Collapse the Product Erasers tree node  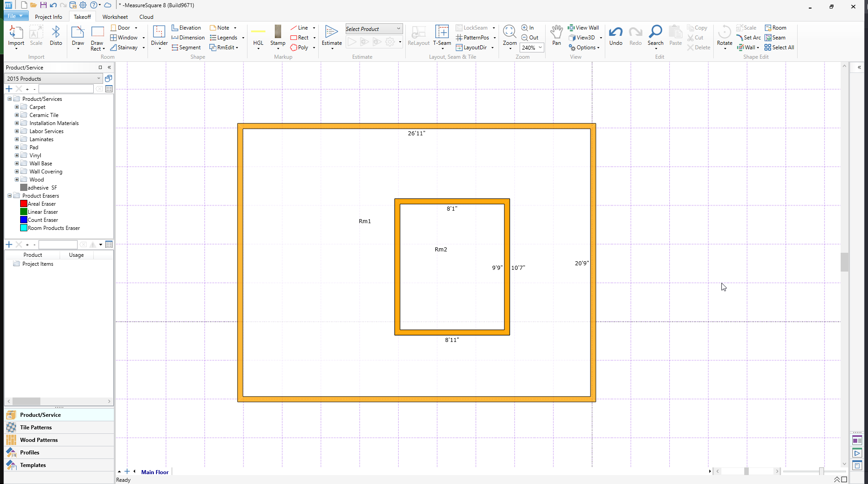click(9, 196)
